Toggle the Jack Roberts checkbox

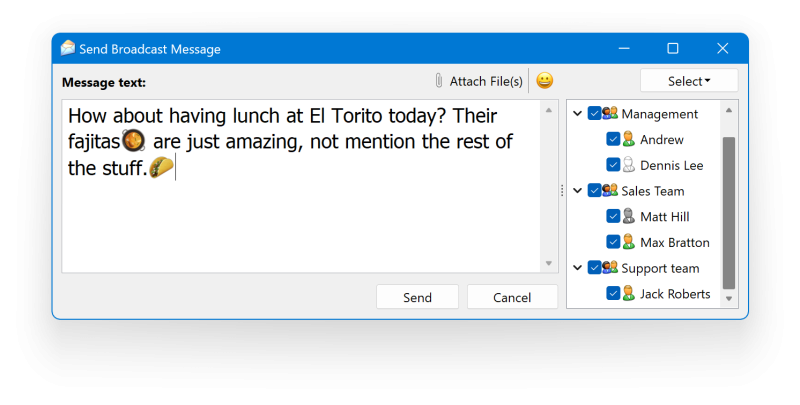(613, 293)
